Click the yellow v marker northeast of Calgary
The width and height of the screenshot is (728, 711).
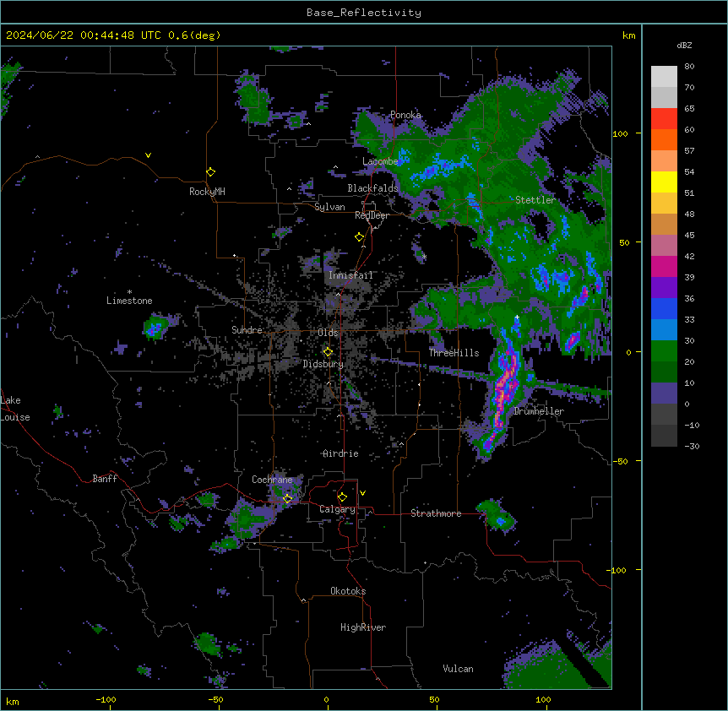click(362, 493)
